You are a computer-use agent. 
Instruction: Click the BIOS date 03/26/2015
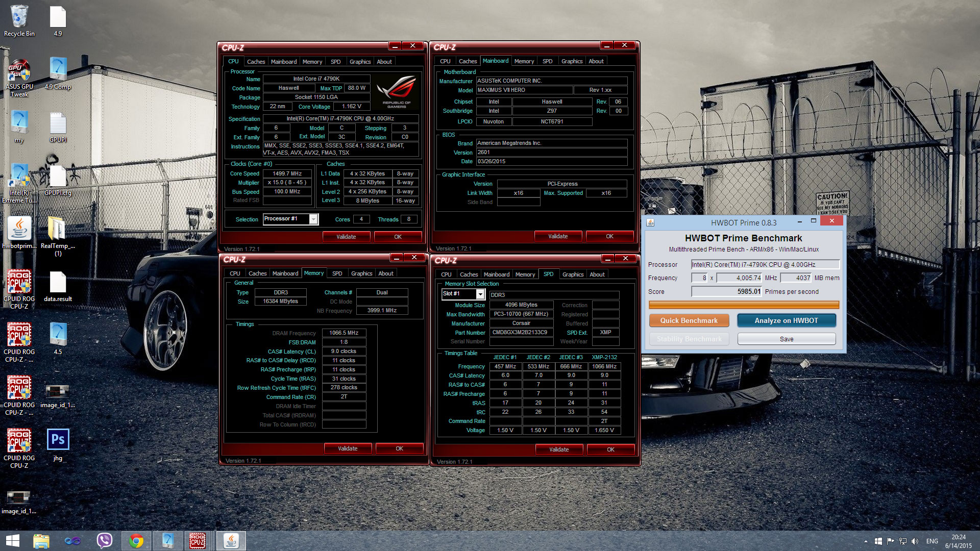[x=552, y=161]
